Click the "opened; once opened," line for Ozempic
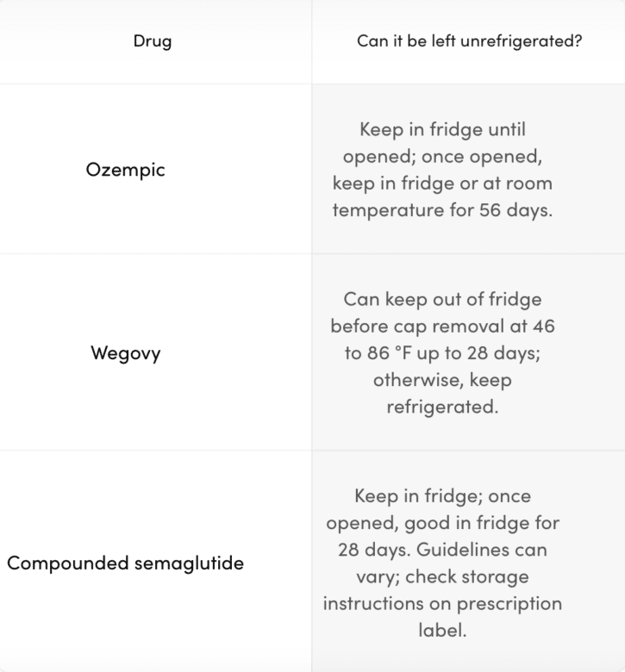Viewport: 625px width, 672px height. pos(442,156)
